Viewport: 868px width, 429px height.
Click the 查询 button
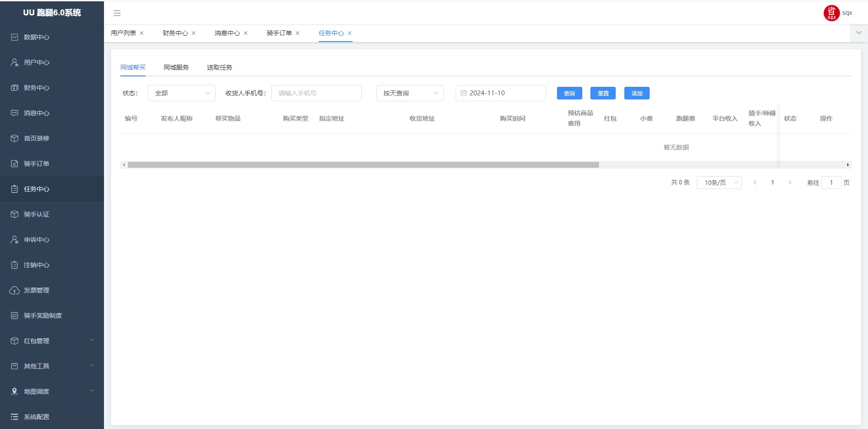click(570, 93)
